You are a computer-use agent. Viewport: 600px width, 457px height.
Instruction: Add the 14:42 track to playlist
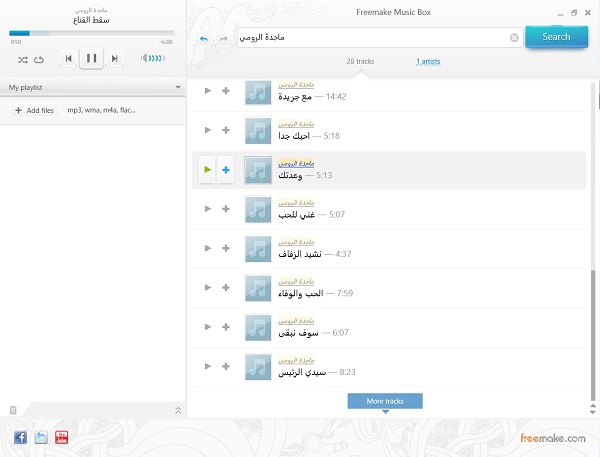[226, 91]
